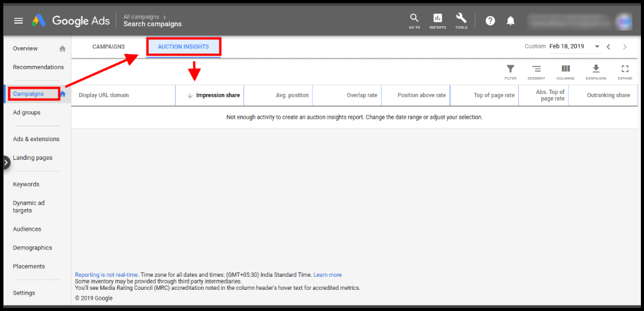644x311 pixels.
Task: Expand the collapsed side panel arrow
Action: click(6, 162)
